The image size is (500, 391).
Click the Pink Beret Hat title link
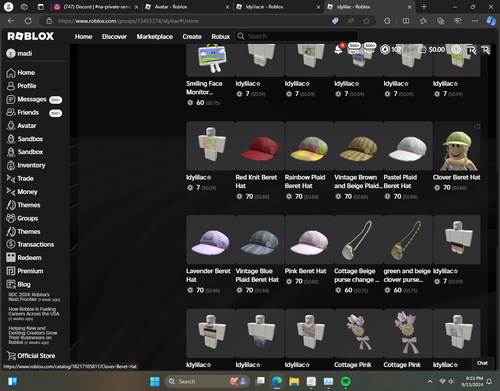pos(305,271)
